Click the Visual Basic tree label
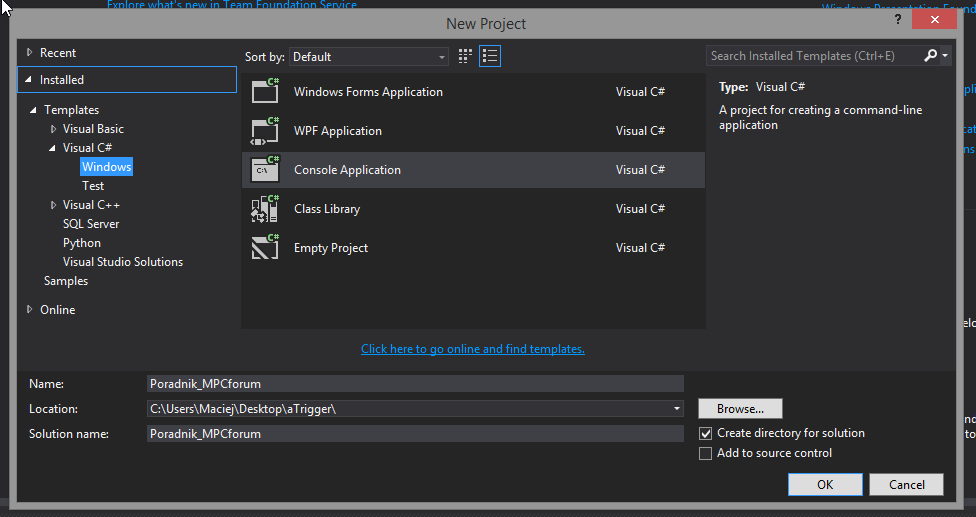This screenshot has width=976, height=517. (x=93, y=129)
